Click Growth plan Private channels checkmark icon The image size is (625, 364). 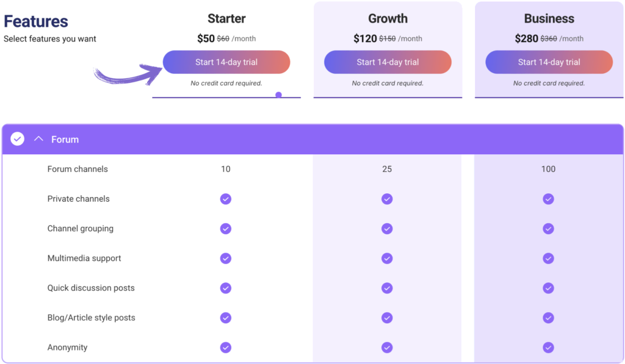[x=387, y=199]
